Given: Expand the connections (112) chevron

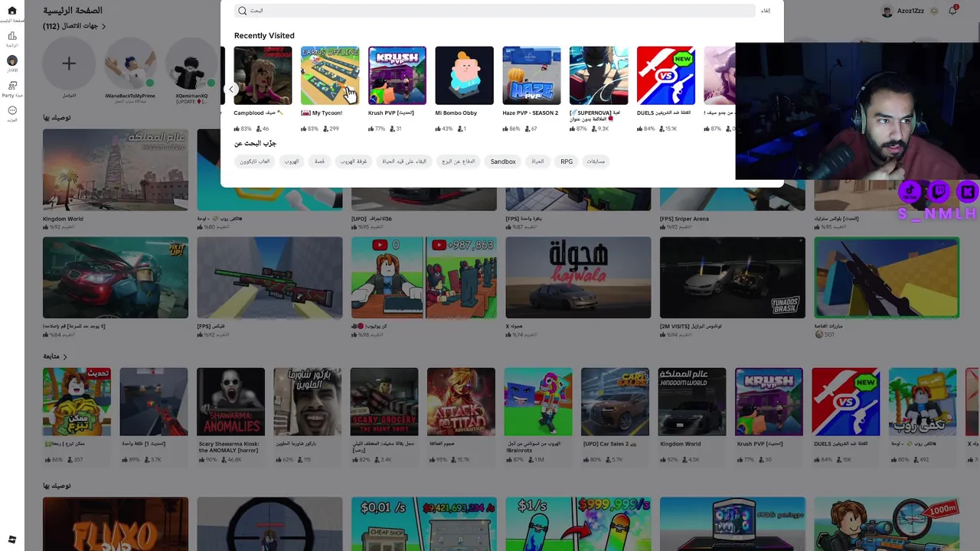Looking at the screenshot, I should 103,27.
